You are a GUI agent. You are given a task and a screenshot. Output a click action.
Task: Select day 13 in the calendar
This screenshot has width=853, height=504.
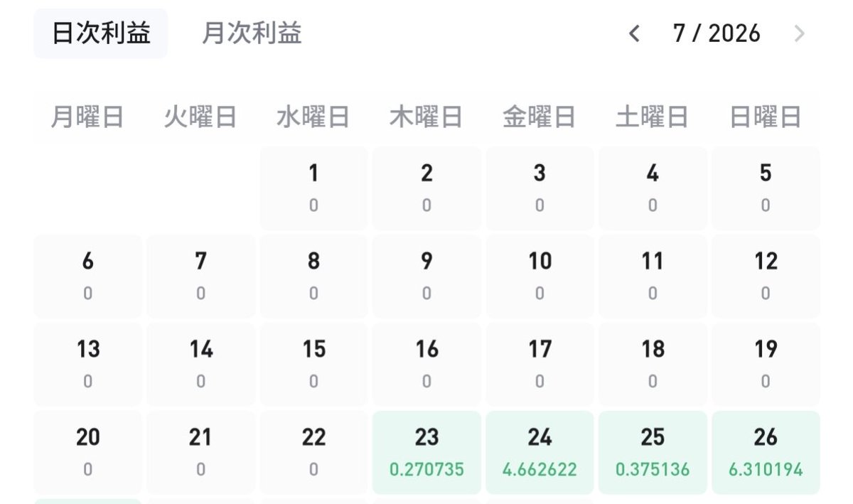[87, 365]
